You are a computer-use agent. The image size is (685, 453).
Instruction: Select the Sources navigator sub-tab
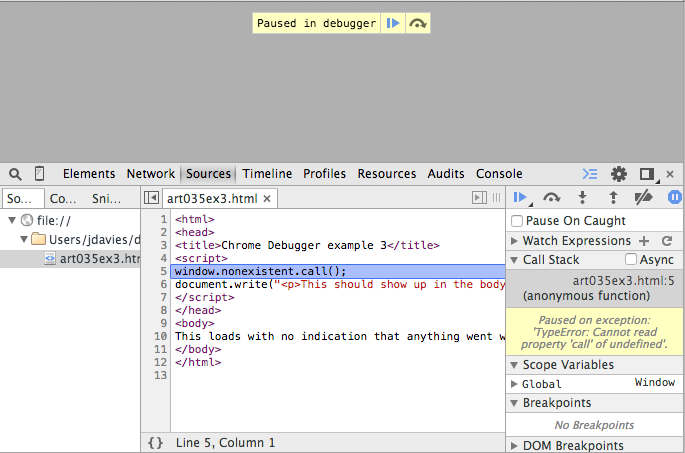tap(23, 199)
